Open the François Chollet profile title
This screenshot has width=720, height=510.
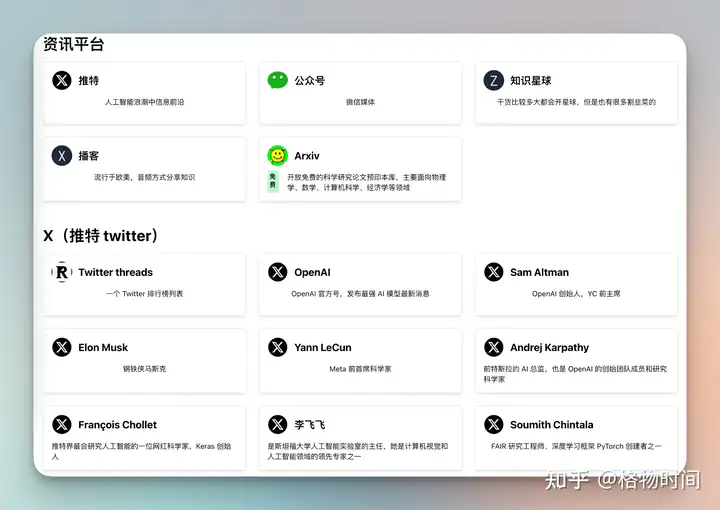(x=117, y=425)
